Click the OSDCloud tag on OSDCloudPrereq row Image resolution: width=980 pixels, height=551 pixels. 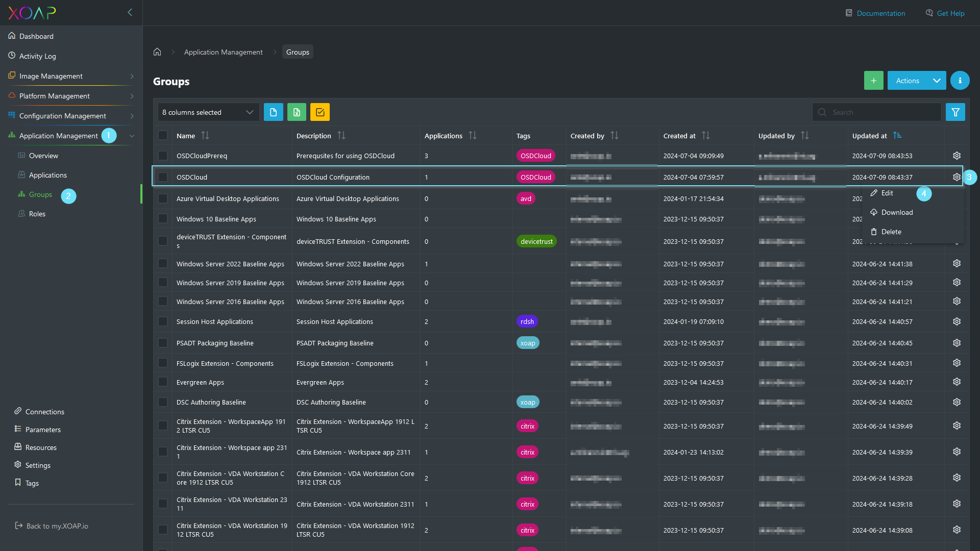pyautogui.click(x=535, y=156)
